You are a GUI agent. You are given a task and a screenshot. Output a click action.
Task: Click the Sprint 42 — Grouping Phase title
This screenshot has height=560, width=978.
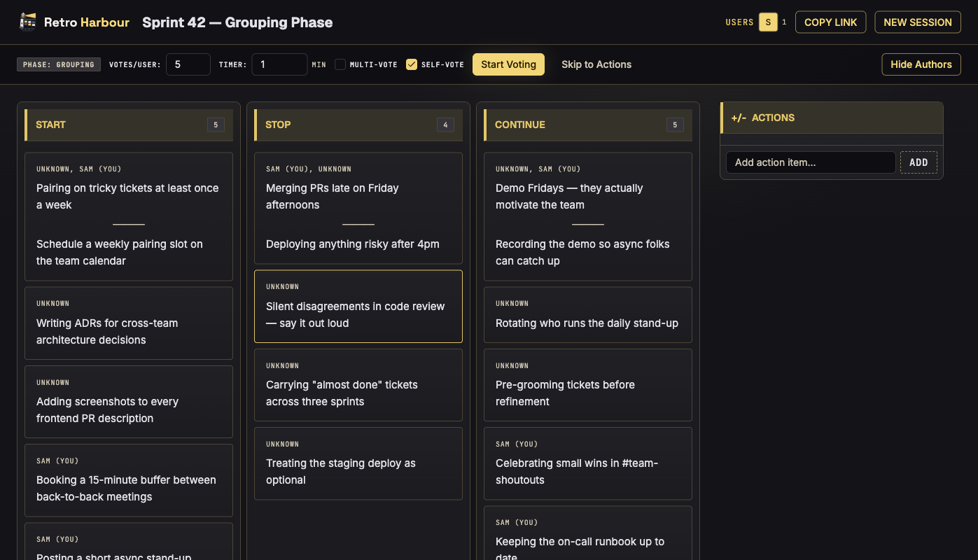click(x=237, y=22)
